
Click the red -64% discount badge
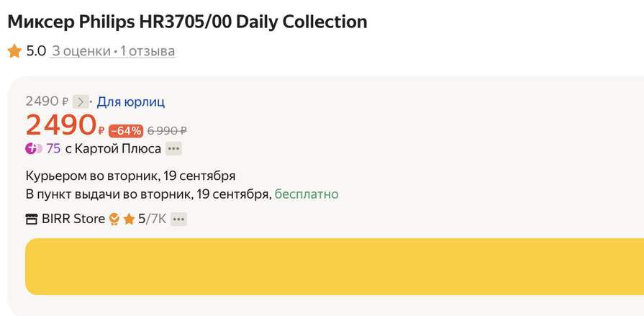click(x=126, y=131)
